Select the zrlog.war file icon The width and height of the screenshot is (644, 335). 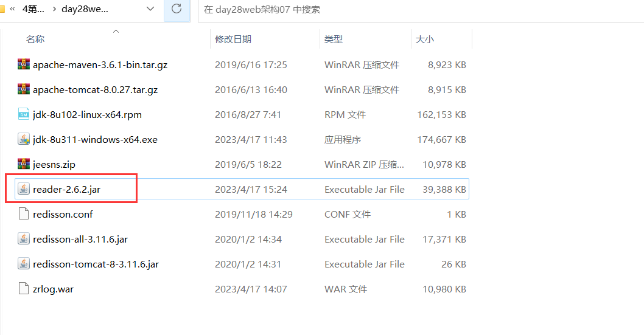click(x=24, y=289)
